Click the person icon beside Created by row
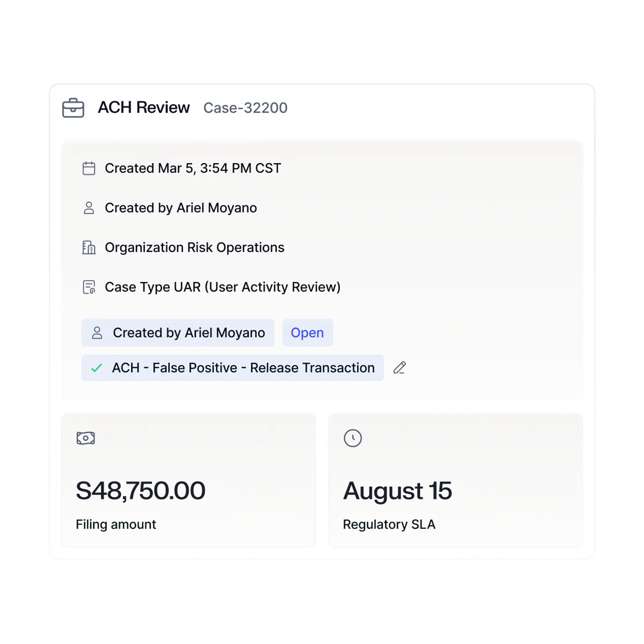The width and height of the screenshot is (644, 644). click(x=89, y=208)
